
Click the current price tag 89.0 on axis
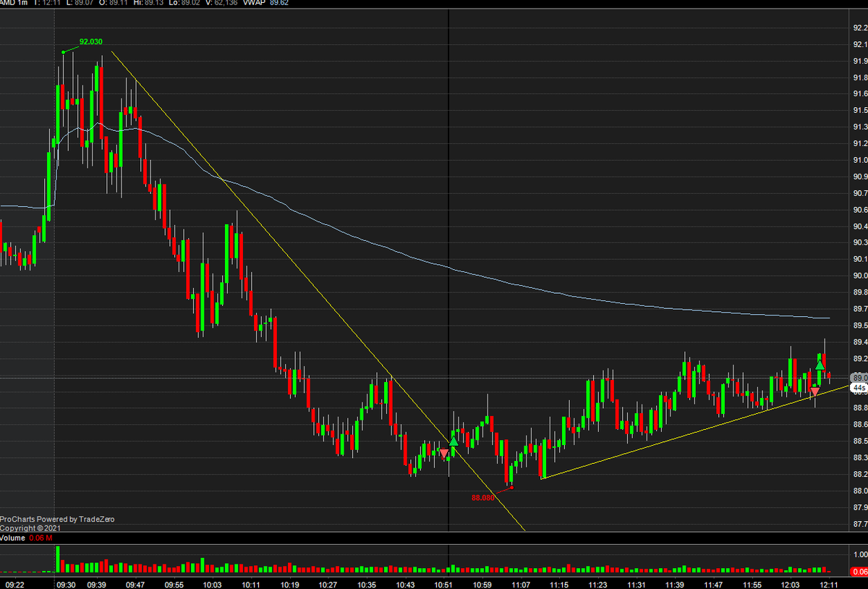coord(859,378)
